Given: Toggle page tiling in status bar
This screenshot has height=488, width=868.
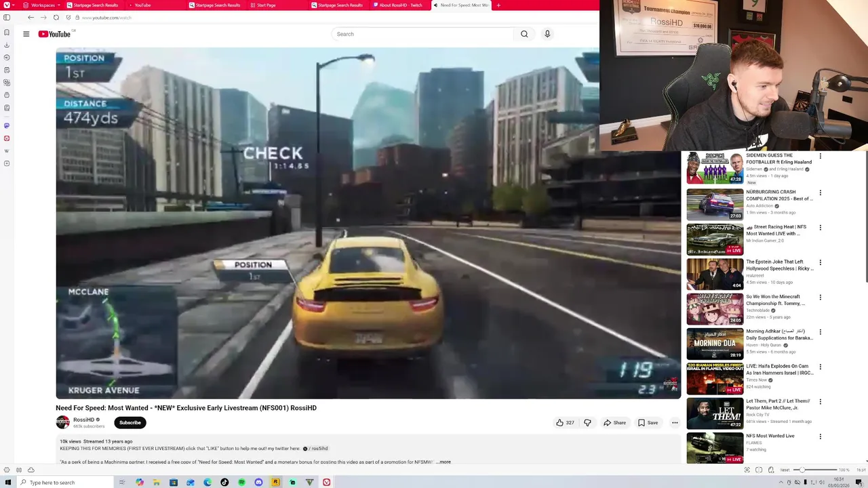Looking at the screenshot, I should 759,470.
